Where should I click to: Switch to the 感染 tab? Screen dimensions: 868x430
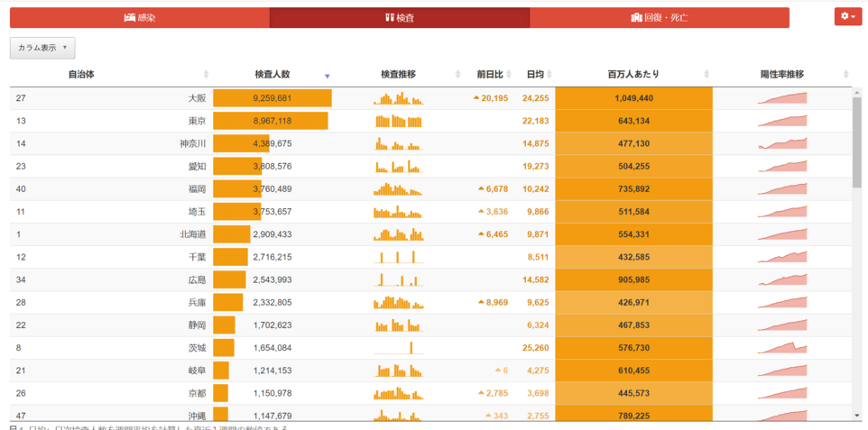[x=140, y=17]
